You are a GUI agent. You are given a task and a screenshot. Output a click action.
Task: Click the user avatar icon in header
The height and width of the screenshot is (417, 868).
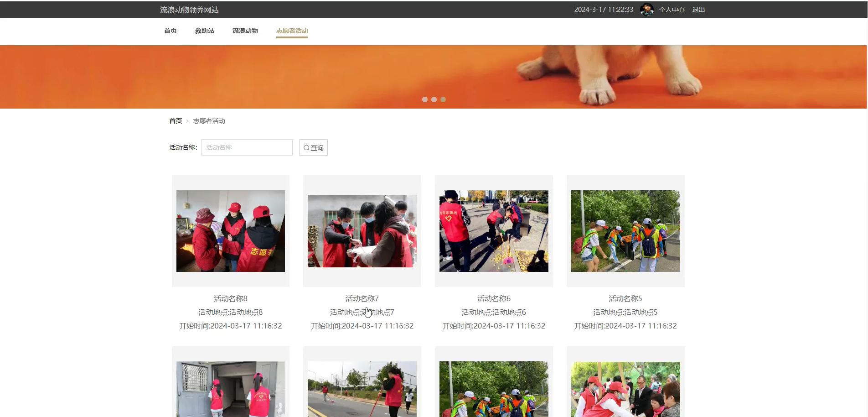(x=646, y=9)
